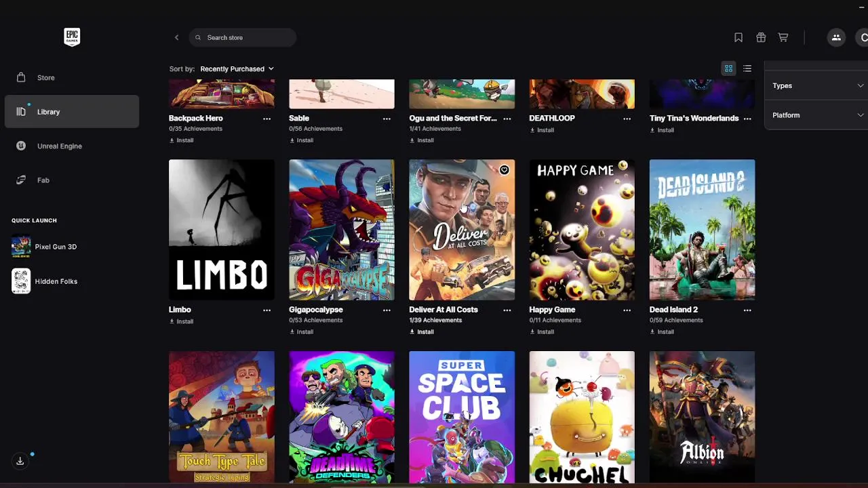Switch to grid view

(x=728, y=68)
